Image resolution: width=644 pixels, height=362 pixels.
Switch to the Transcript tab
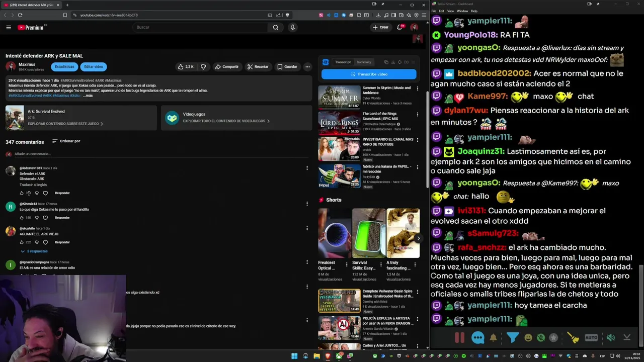coord(343,62)
